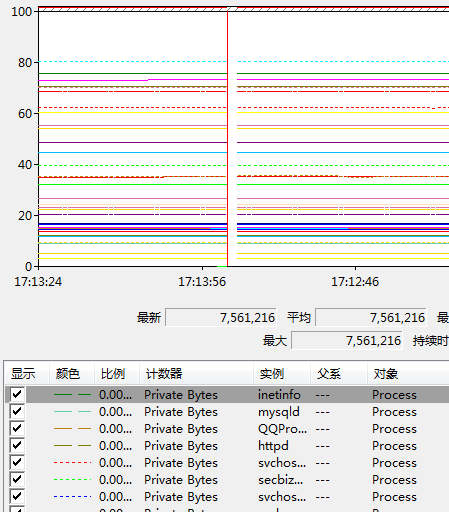Image resolution: width=449 pixels, height=512 pixels.
Task: Sort by the 对象 column header
Action: (x=408, y=373)
